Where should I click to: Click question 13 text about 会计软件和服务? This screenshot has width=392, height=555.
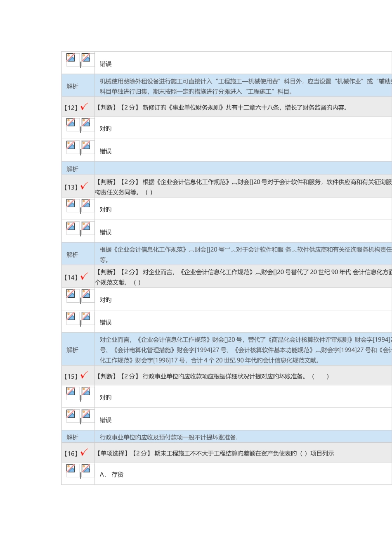click(x=243, y=187)
